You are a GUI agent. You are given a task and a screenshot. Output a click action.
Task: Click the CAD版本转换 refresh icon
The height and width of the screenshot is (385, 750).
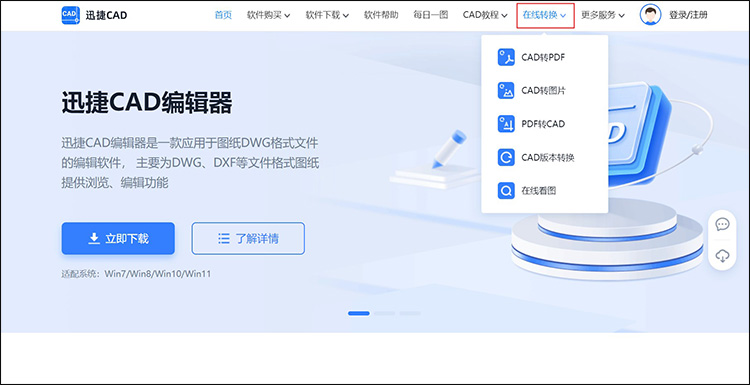point(506,157)
